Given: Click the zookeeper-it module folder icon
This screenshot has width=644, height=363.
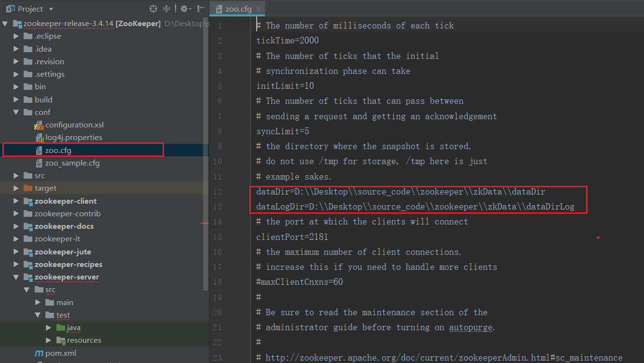Looking at the screenshot, I should click(x=27, y=239).
